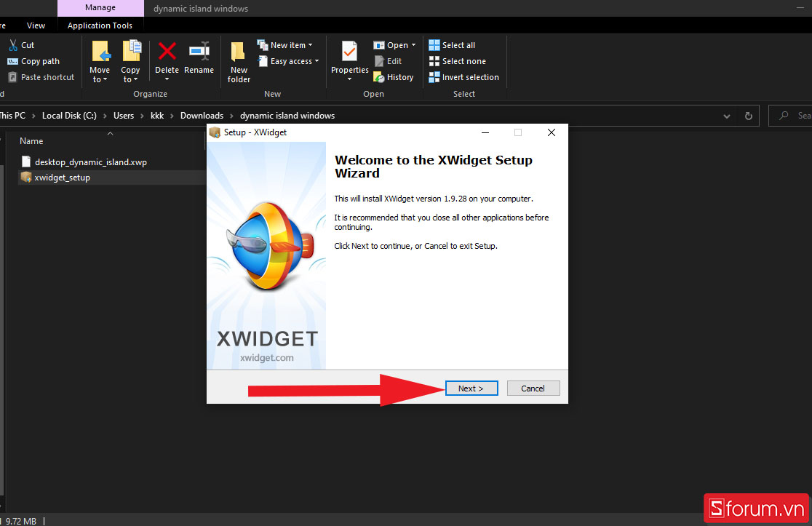Go to Users in address breadcrumb
This screenshot has width=812, height=526.
coord(124,116)
